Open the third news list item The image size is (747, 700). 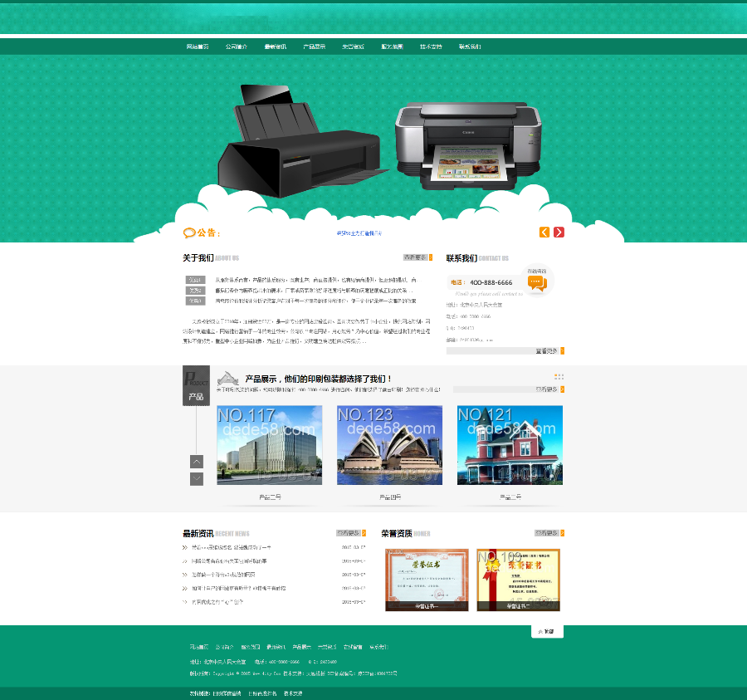(223, 575)
